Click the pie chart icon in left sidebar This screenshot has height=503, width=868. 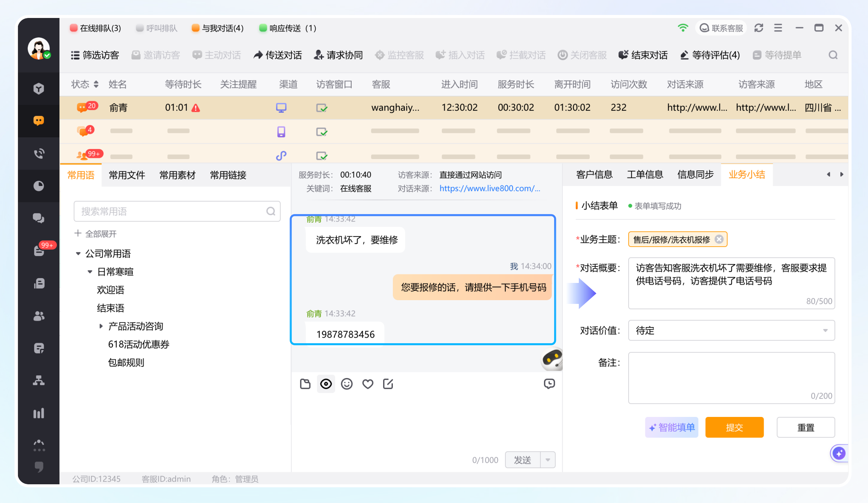click(39, 186)
